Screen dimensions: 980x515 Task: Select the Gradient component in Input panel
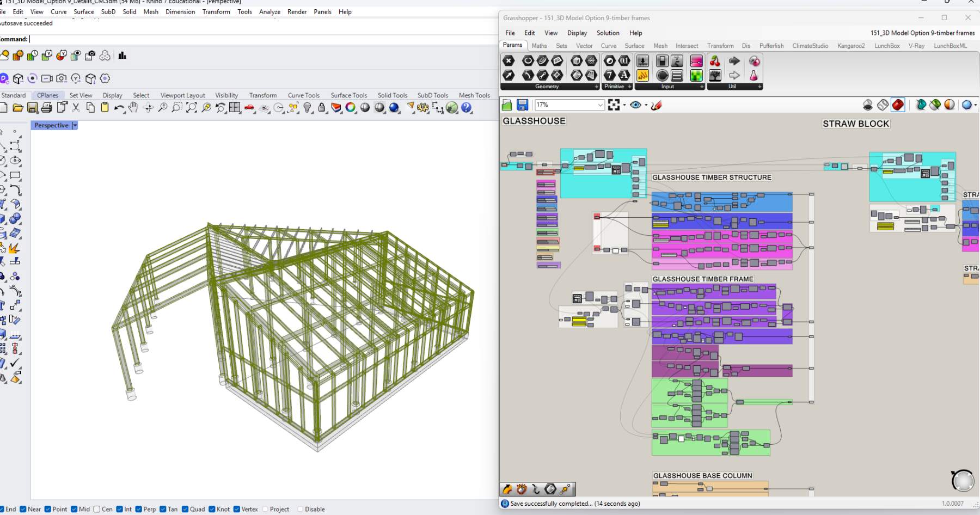coord(696,61)
